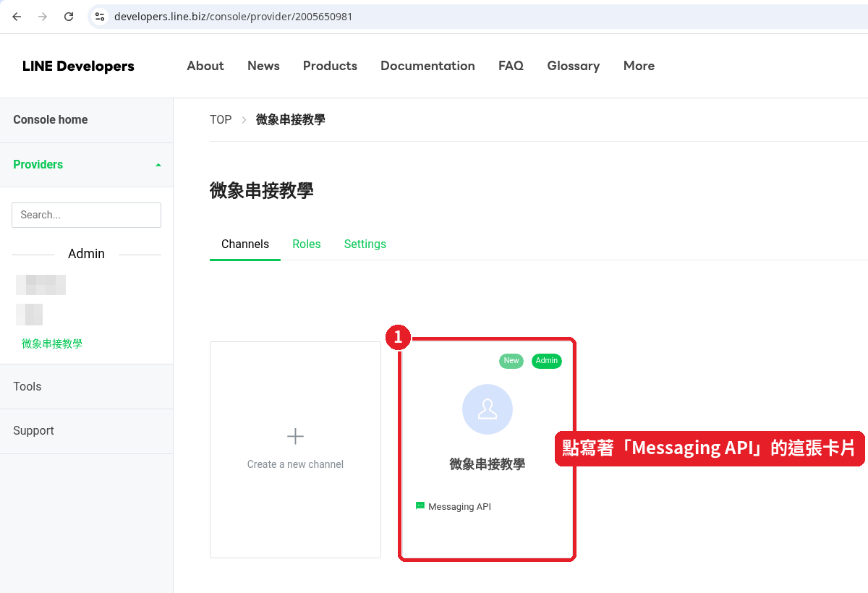868x593 pixels.
Task: Select 微象串接教學 provider in sidebar
Action: point(52,344)
